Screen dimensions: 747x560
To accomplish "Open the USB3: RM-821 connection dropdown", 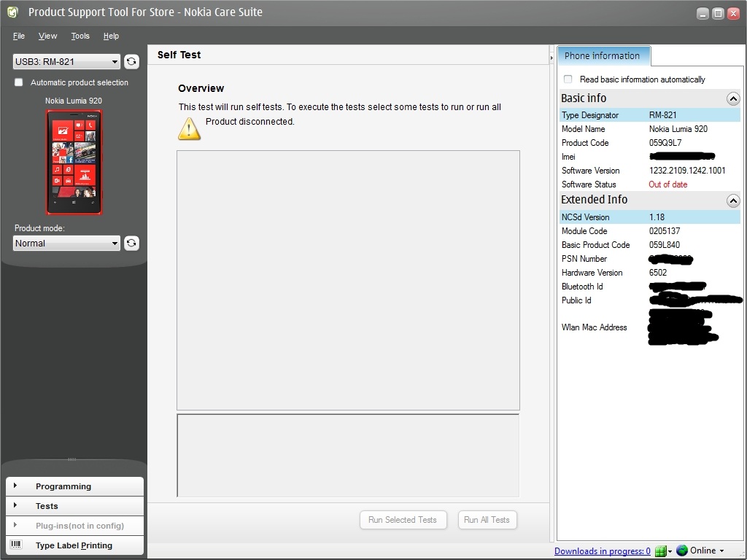I will [66, 61].
